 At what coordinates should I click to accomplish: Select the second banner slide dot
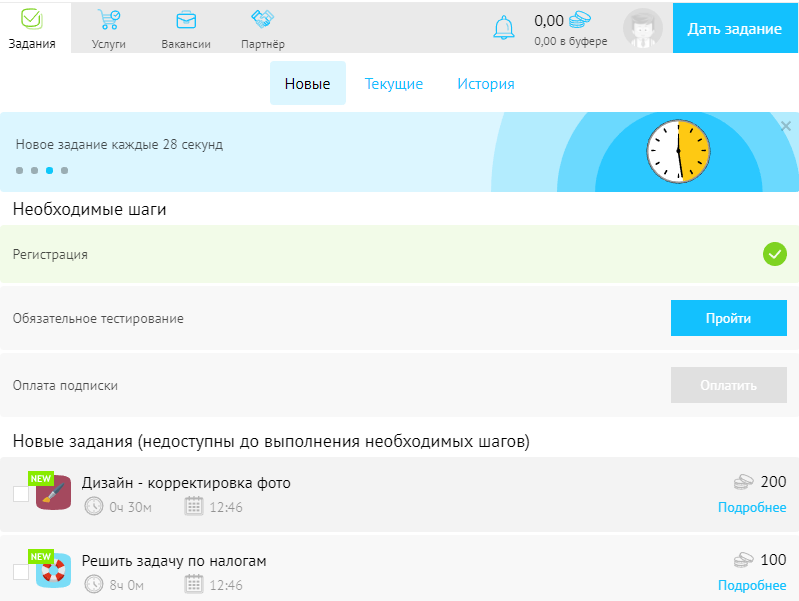tap(34, 170)
